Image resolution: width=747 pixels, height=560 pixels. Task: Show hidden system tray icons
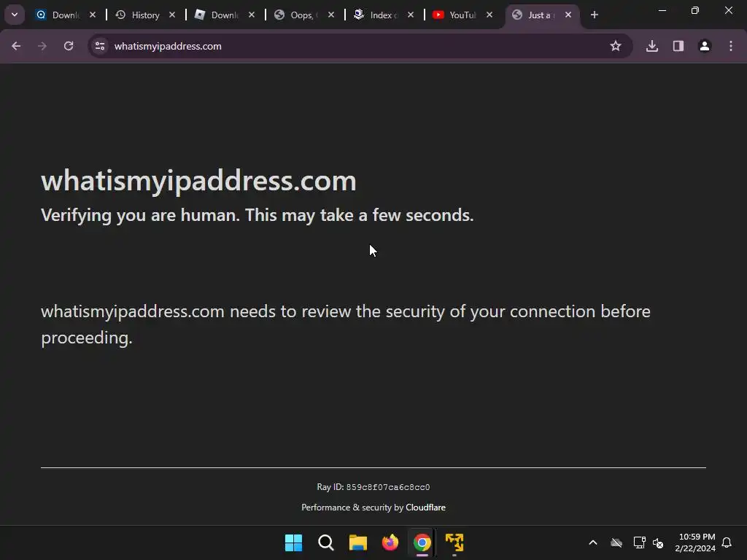point(593,542)
